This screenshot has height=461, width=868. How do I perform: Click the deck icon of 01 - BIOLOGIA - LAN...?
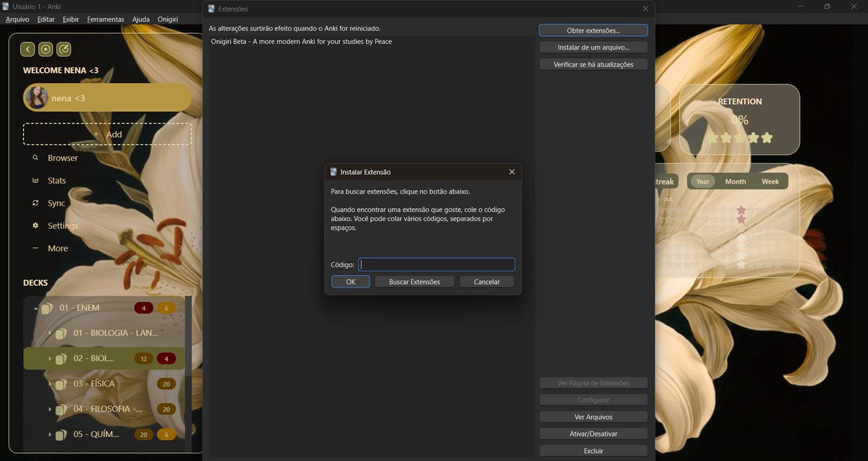pos(61,334)
